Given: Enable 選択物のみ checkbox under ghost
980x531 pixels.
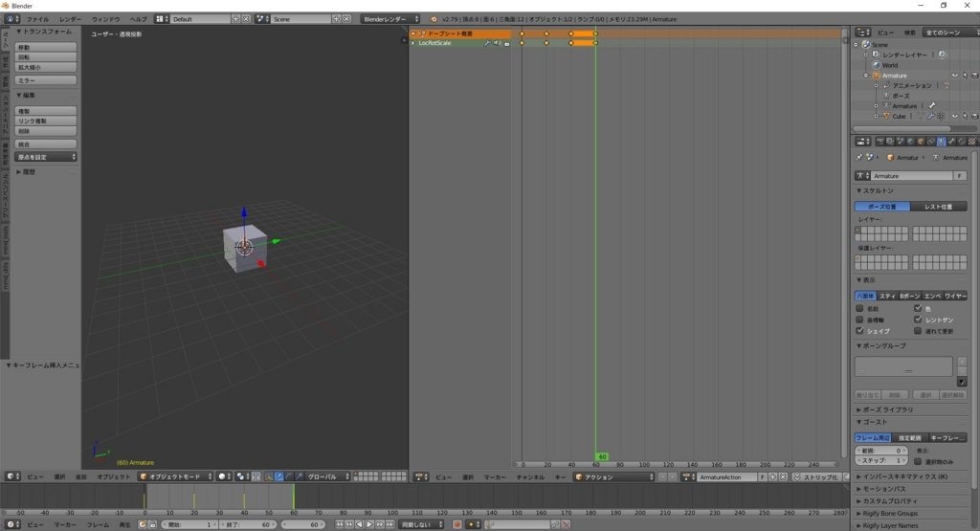Looking at the screenshot, I should 918,462.
